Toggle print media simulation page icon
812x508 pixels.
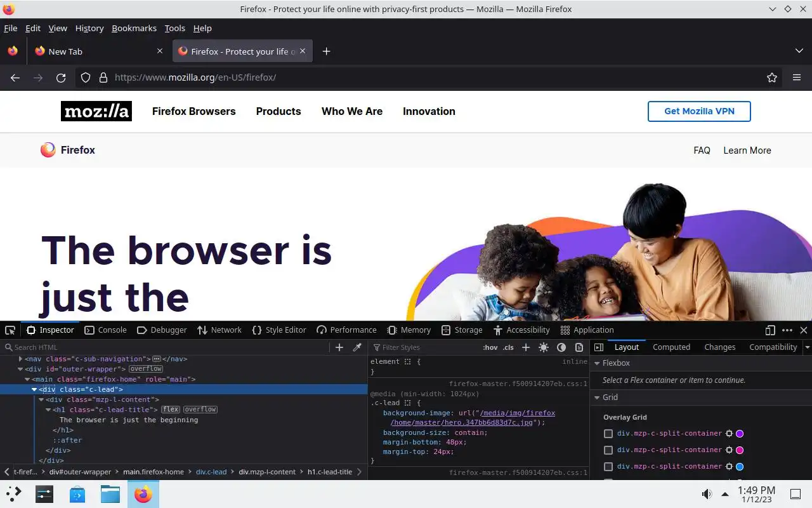579,347
